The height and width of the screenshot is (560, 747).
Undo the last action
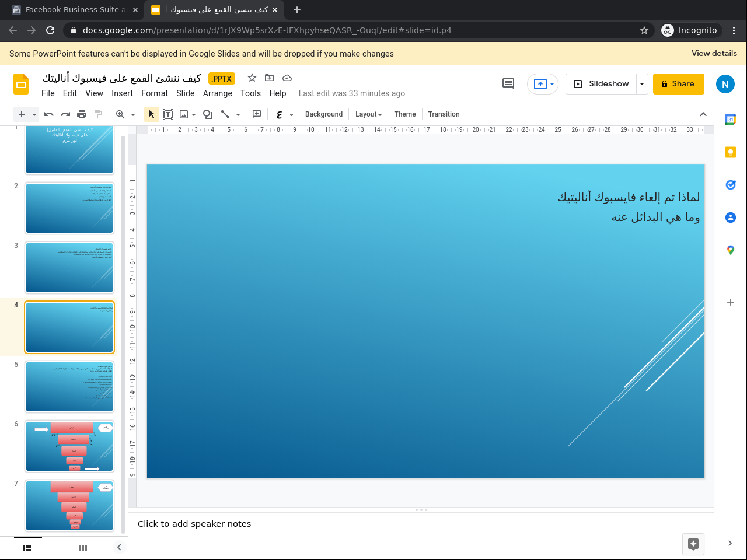click(x=49, y=114)
